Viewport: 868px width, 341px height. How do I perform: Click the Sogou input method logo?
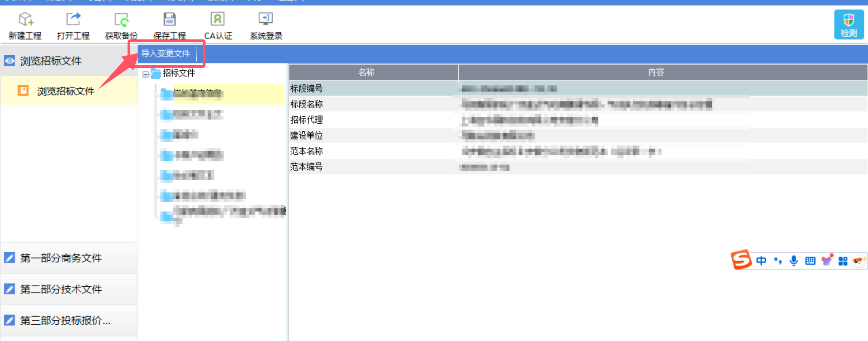click(x=741, y=260)
